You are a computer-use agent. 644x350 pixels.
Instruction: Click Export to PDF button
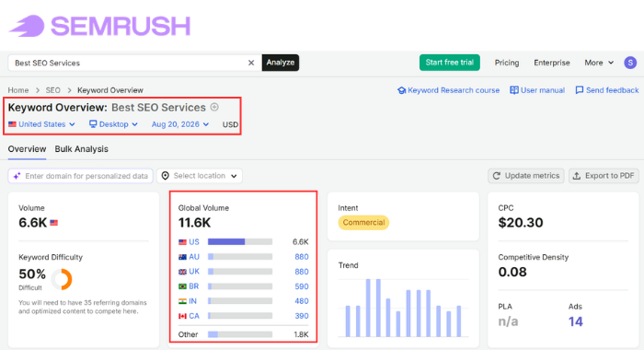604,176
